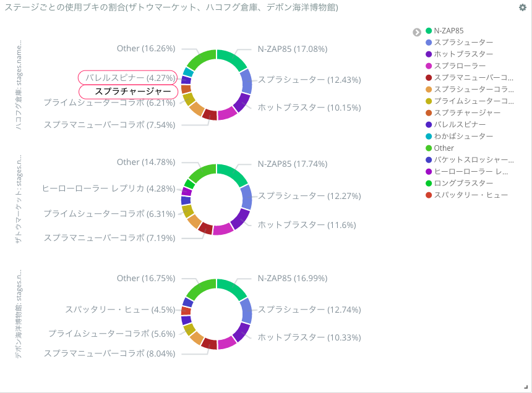This screenshot has height=393, width=532.
Task: Click スプラマニューバーコラボ (8.04%) label
Action: click(109, 353)
